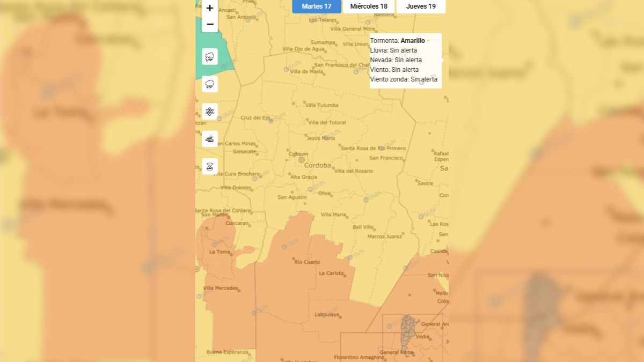This screenshot has height=362, width=644.
Task: Select the snowfall alert layer icon
Action: pyautogui.click(x=210, y=112)
